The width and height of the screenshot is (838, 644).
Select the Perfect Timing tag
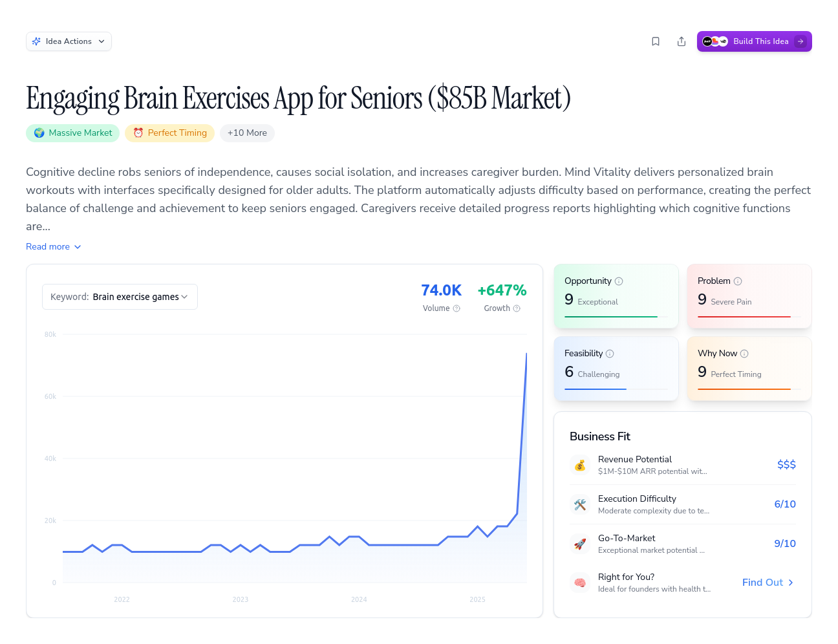tap(169, 133)
